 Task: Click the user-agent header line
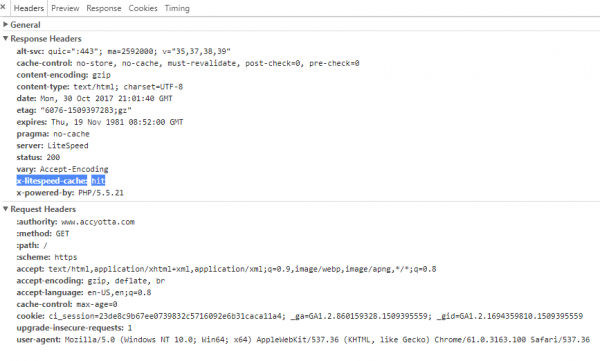point(303,340)
